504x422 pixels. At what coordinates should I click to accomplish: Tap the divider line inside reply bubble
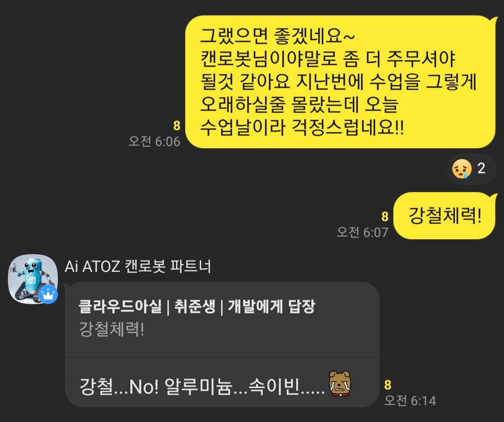(x=222, y=355)
